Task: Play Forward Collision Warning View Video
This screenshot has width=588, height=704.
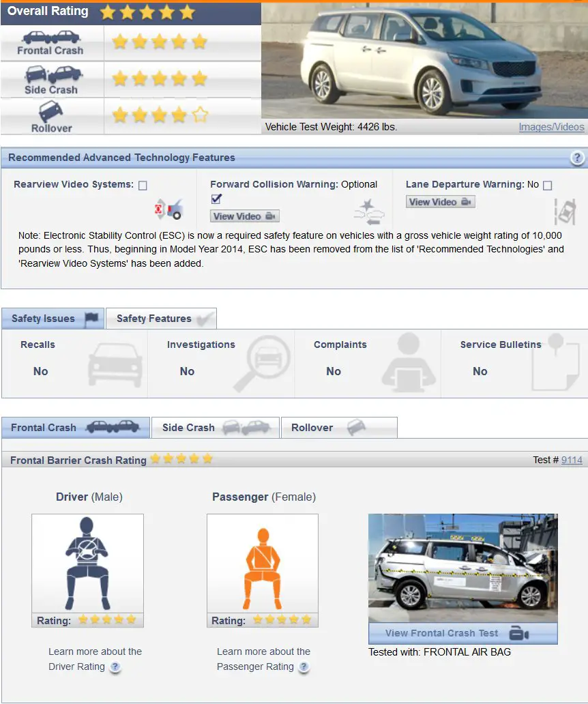Action: [245, 216]
